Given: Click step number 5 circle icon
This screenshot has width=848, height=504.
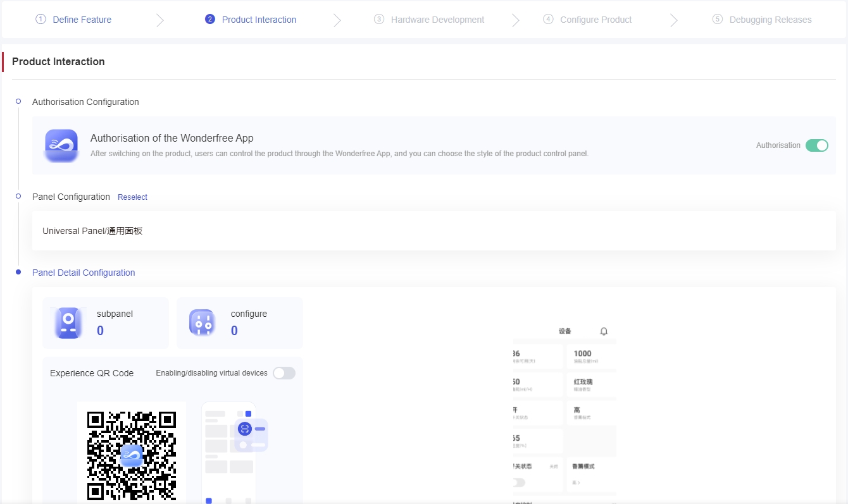Looking at the screenshot, I should click(717, 19).
